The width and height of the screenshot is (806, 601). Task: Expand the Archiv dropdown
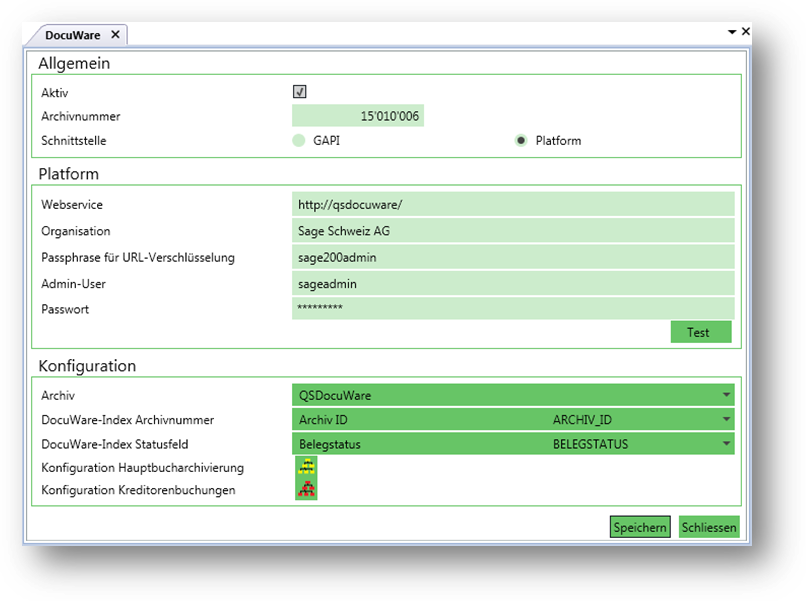[x=726, y=395]
